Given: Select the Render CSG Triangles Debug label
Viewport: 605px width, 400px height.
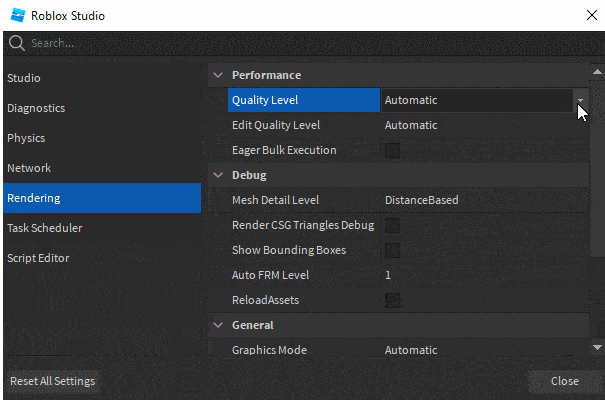Looking at the screenshot, I should (x=303, y=225).
